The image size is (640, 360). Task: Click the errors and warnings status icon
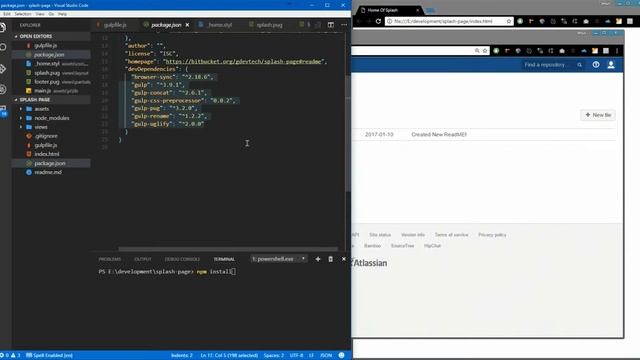[11, 355]
